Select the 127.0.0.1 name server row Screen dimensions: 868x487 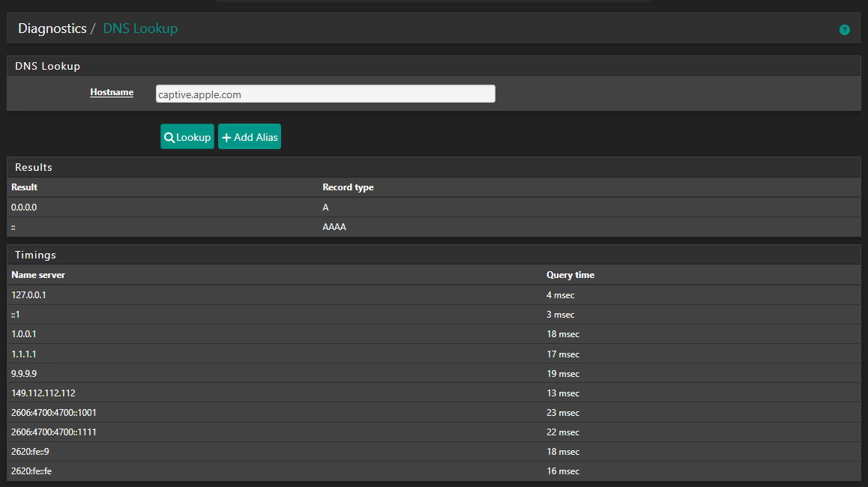(29, 295)
